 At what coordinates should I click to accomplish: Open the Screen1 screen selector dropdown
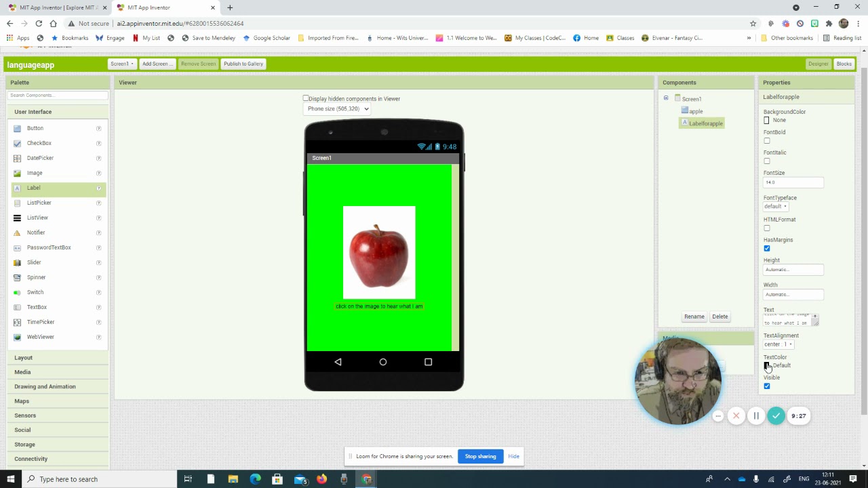pos(122,64)
